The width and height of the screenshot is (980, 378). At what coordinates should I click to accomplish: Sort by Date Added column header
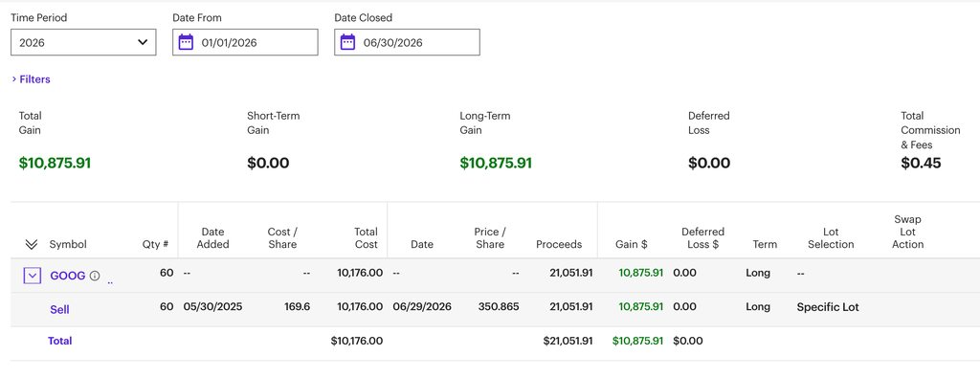[213, 238]
